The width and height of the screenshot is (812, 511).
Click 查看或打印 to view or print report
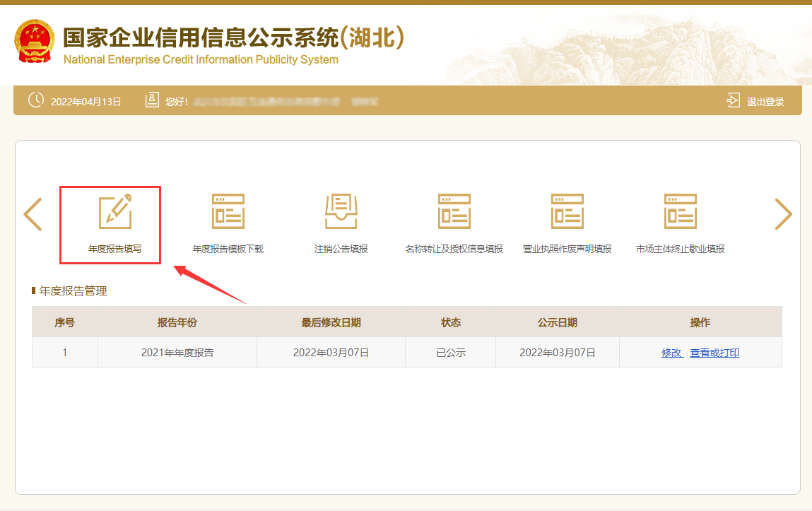pos(714,352)
